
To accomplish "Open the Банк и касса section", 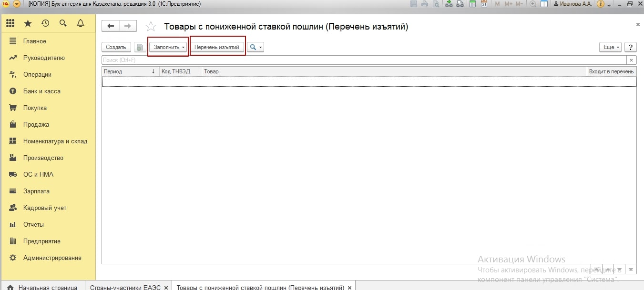I will pos(41,91).
